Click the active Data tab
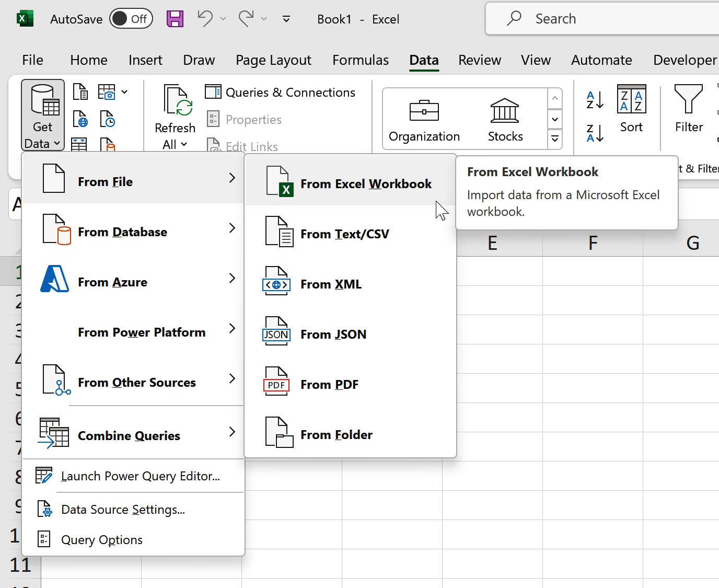Viewport: 719px width, 588px height. click(424, 60)
